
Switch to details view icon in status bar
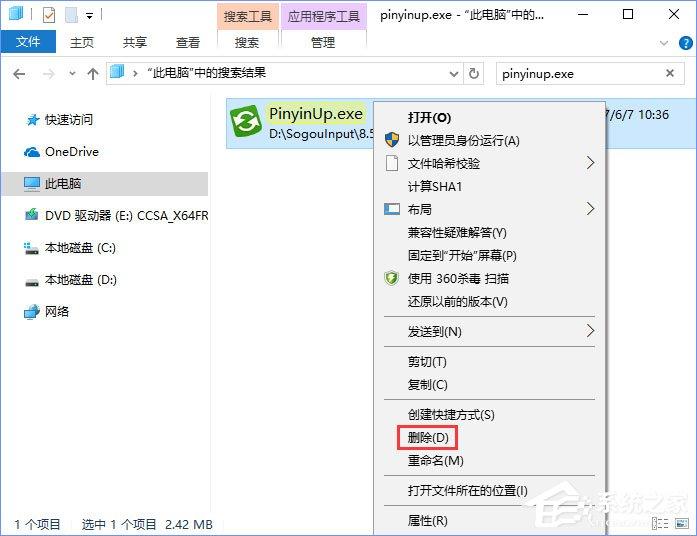click(x=660, y=523)
